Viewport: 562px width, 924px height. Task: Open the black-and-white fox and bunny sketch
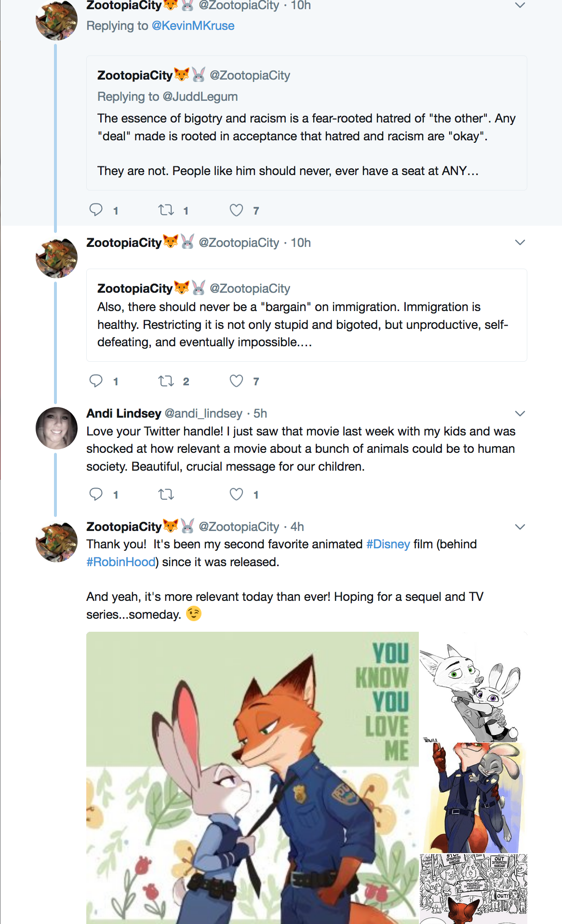coord(472,687)
